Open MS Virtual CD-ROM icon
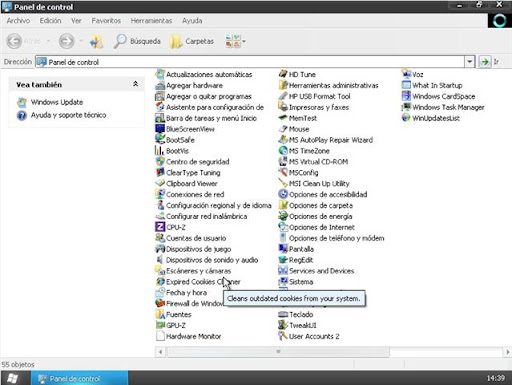This screenshot has width=512, height=385. 283,162
